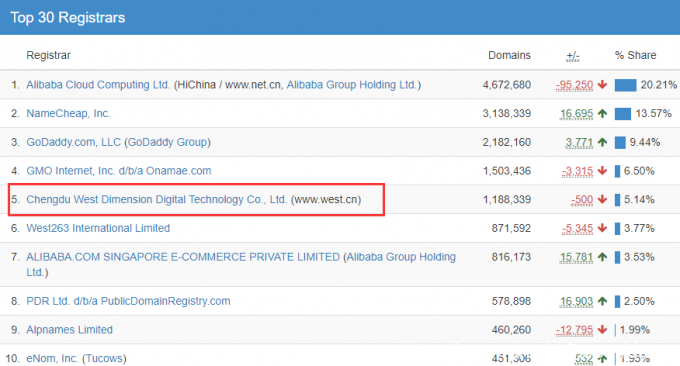680x366 pixels.
Task: Click the 16,695 change value
Action: point(577,114)
